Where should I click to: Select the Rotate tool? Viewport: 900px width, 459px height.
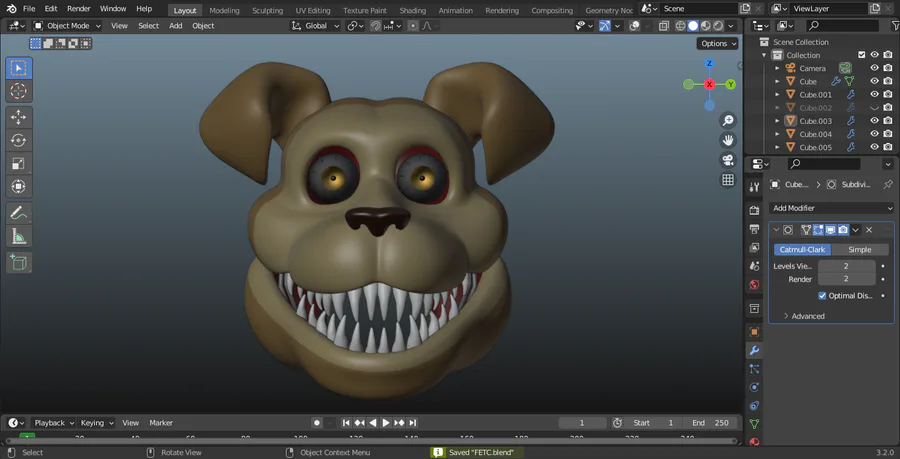tap(19, 140)
